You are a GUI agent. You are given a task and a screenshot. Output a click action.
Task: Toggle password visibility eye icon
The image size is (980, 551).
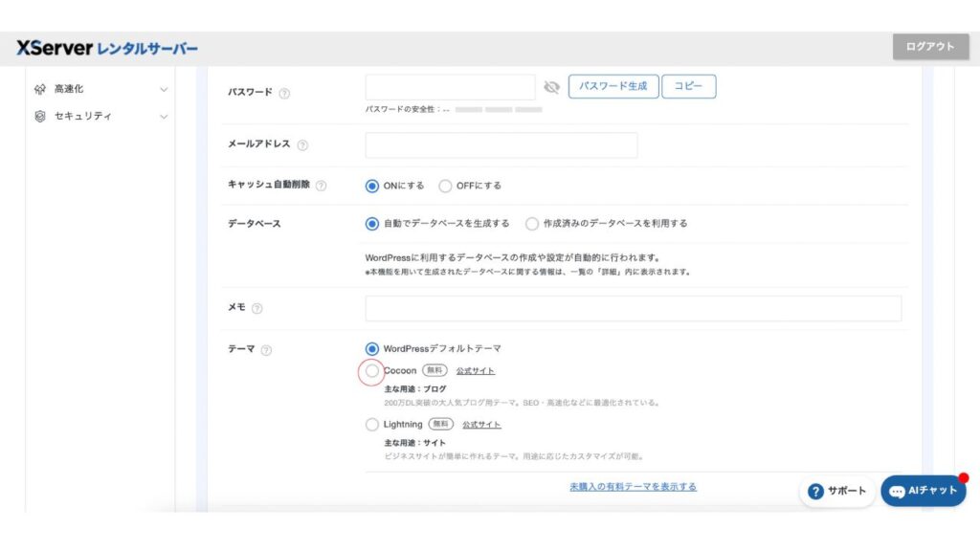551,87
